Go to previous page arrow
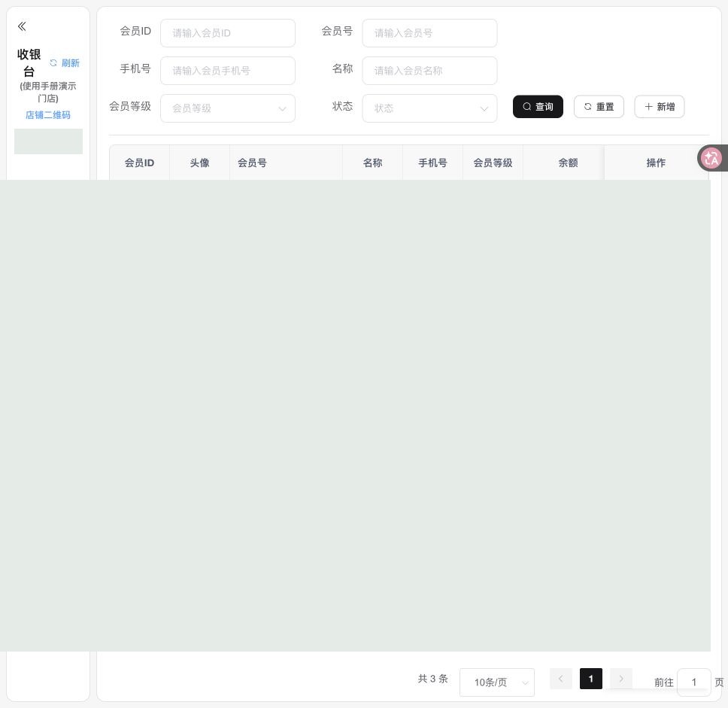Screen dimensions: 728x708 click(561, 679)
